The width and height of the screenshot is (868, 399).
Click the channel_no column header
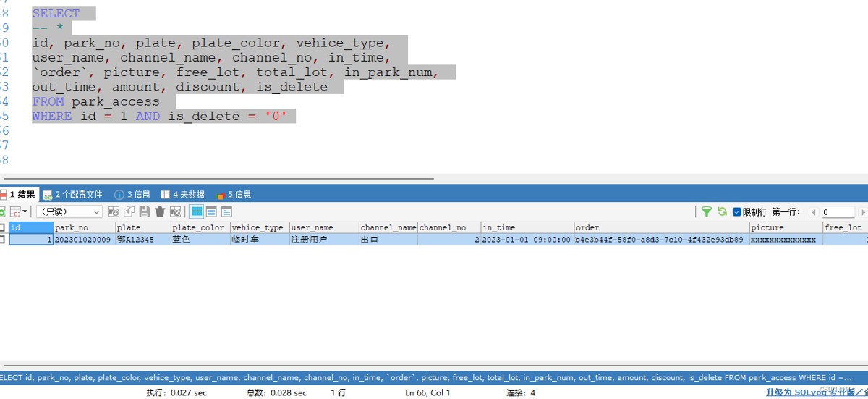pos(449,227)
